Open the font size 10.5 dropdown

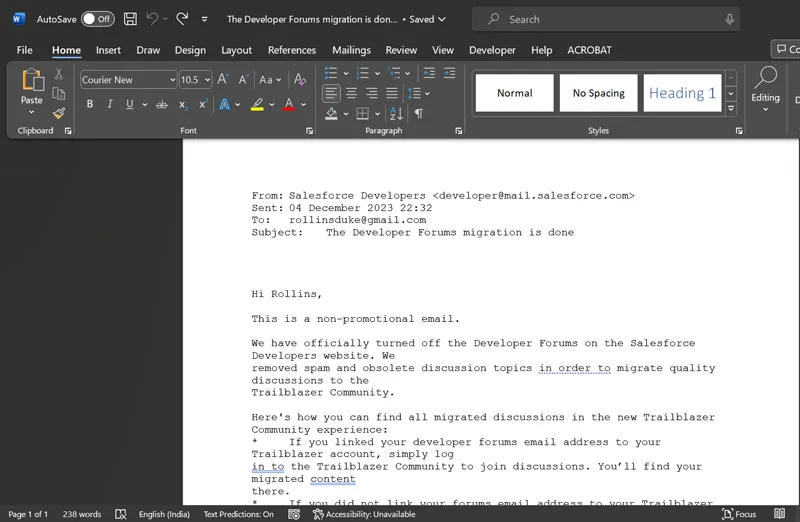point(207,80)
